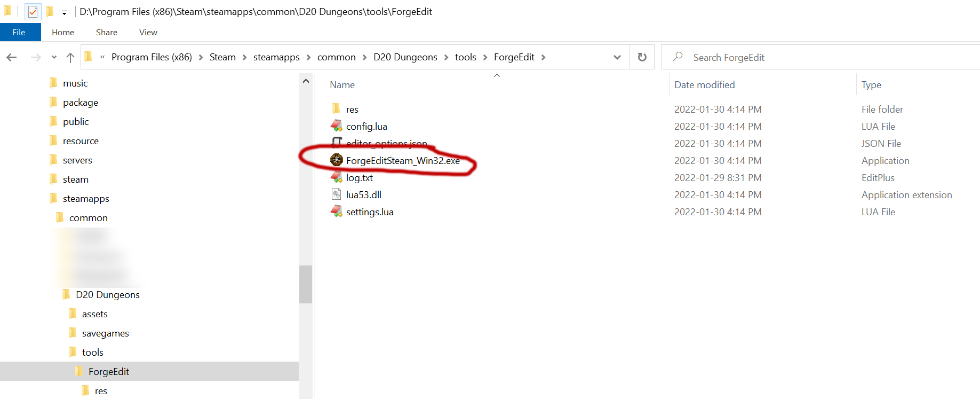The height and width of the screenshot is (399, 980).
Task: Expand subfolders after common breadcrumb
Action: [364, 57]
